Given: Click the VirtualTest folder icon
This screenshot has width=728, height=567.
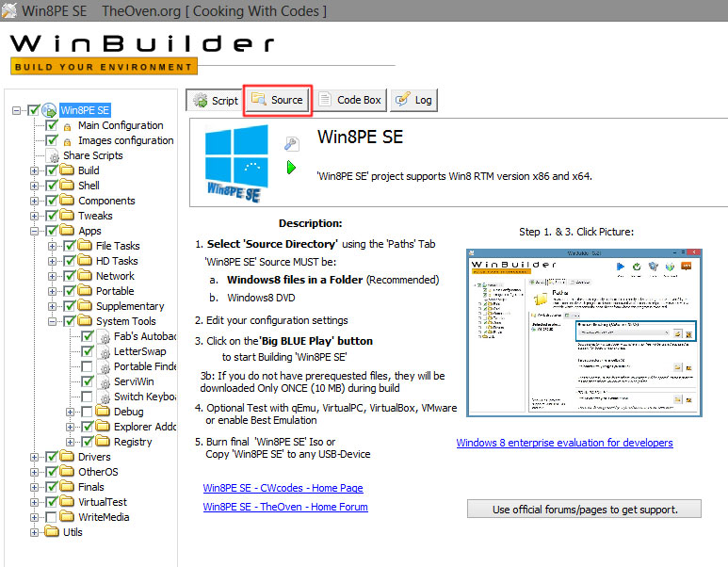Looking at the screenshot, I should coord(67,501).
